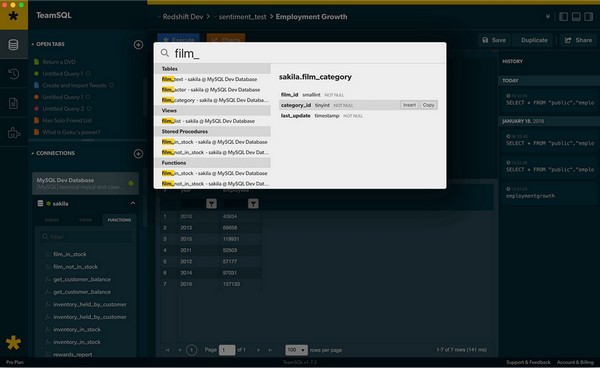
Task: Go to the first results page arrow
Action: 168,350
